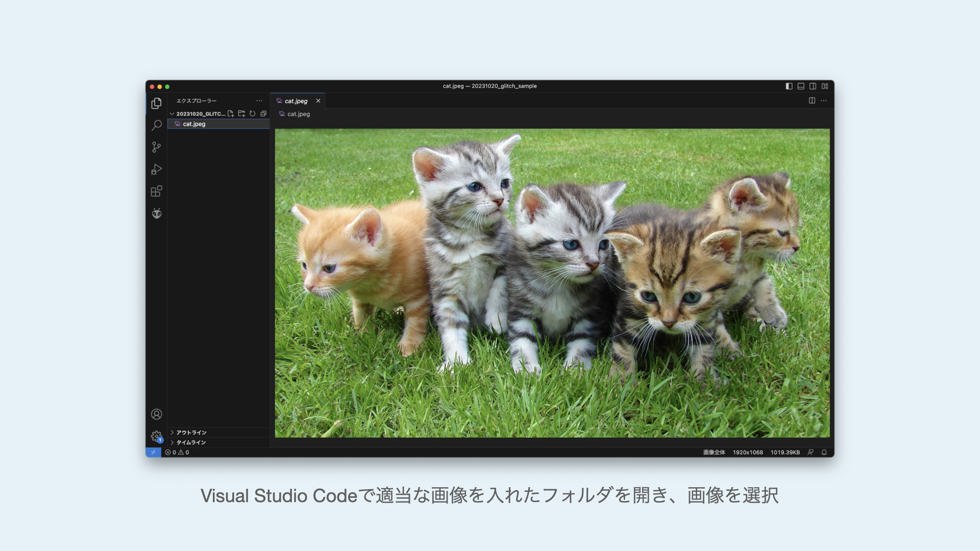Screen dimensions: 980x551
Task: Open the Source Control view
Action: (157, 147)
